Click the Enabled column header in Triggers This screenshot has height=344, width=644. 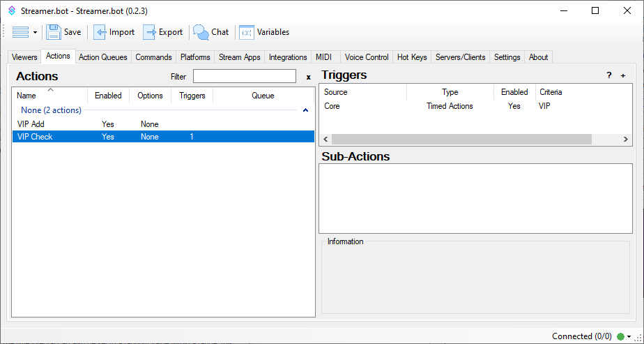point(514,92)
